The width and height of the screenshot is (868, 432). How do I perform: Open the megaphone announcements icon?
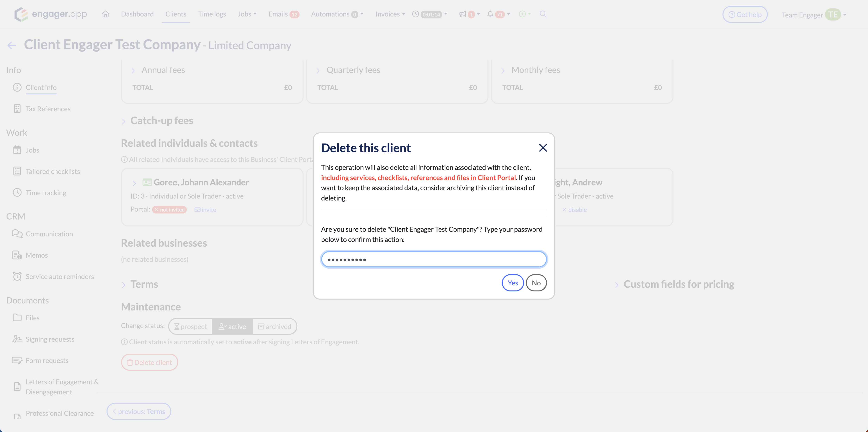(463, 14)
